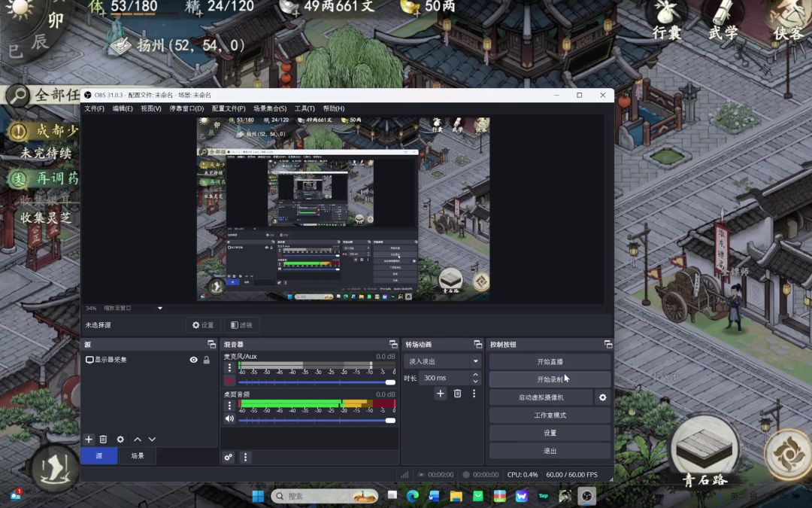Click the Windows Start button on taskbar
The width and height of the screenshot is (812, 508).
(x=258, y=496)
